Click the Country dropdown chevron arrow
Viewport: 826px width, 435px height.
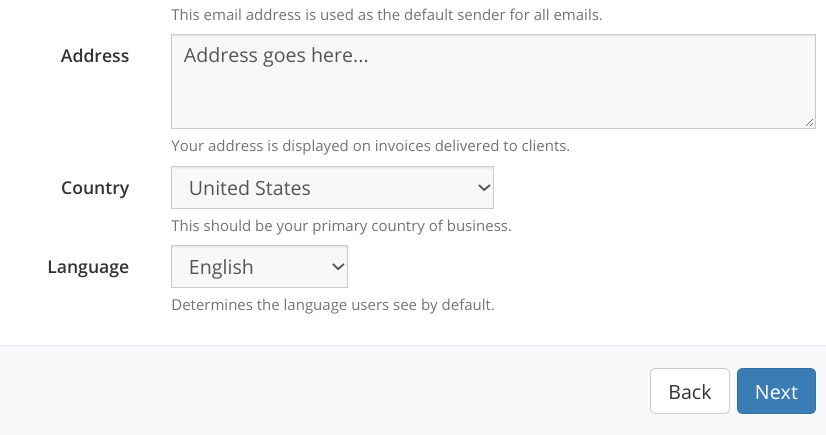point(483,188)
